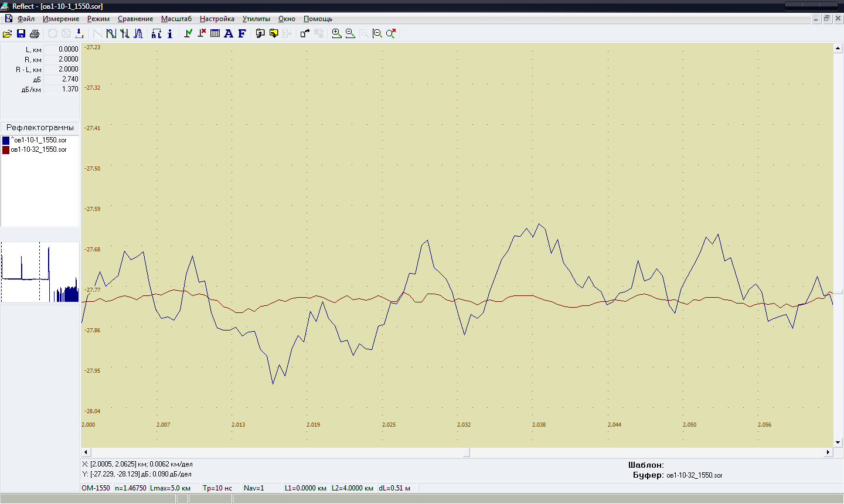Click the bold 'A' toolbar icon

tap(229, 34)
